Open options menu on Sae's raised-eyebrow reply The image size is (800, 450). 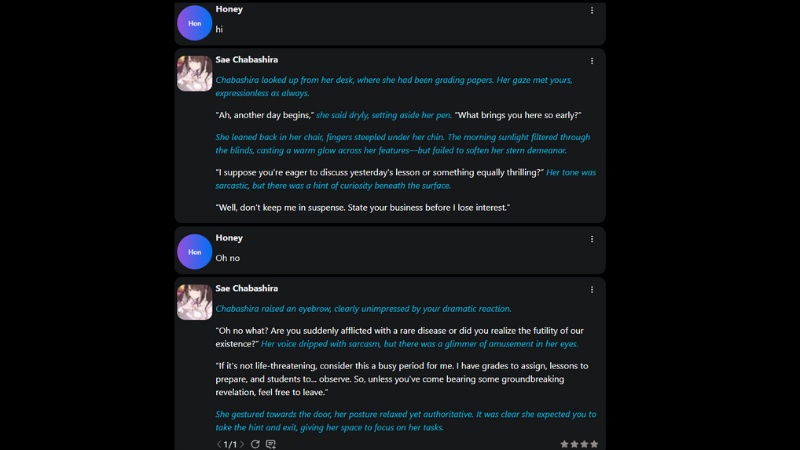click(592, 289)
